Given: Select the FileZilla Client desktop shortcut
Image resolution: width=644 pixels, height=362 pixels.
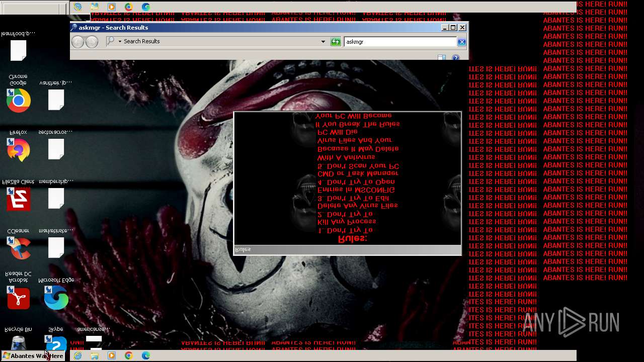Looking at the screenshot, I should (x=18, y=195).
